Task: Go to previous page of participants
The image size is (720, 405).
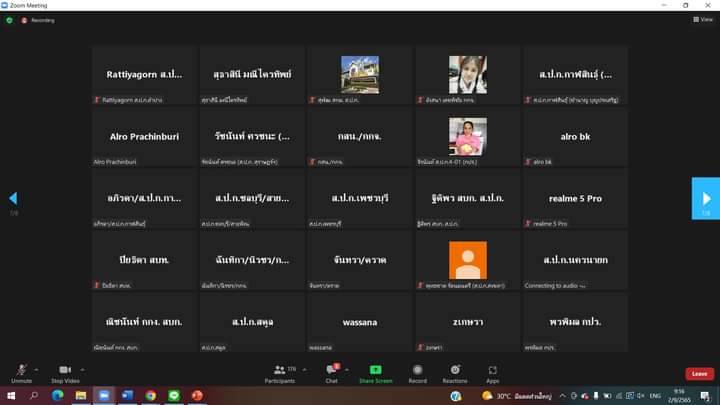Action: coord(13,198)
